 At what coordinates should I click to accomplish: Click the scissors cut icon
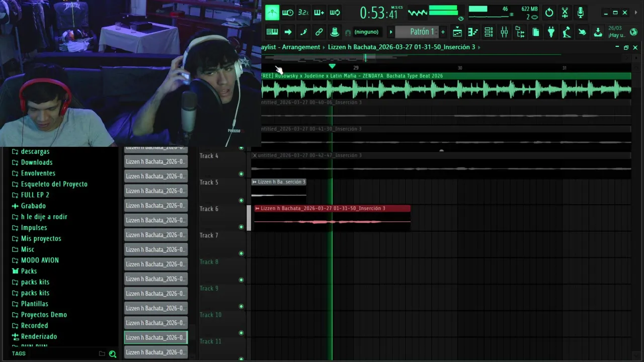pos(565,13)
